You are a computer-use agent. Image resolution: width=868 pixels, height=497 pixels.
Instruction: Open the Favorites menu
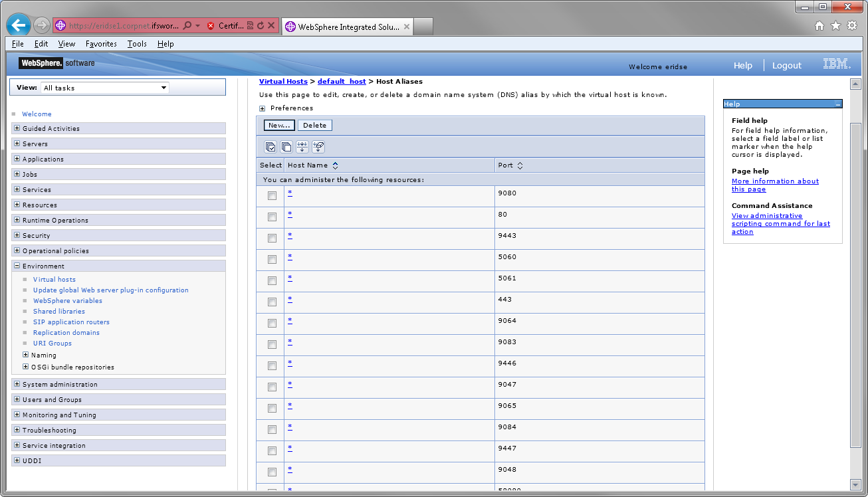(x=101, y=44)
